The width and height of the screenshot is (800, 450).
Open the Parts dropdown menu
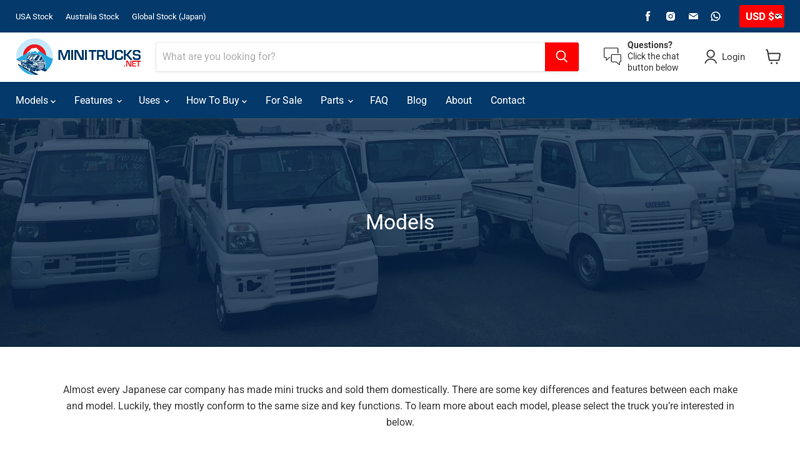point(336,100)
